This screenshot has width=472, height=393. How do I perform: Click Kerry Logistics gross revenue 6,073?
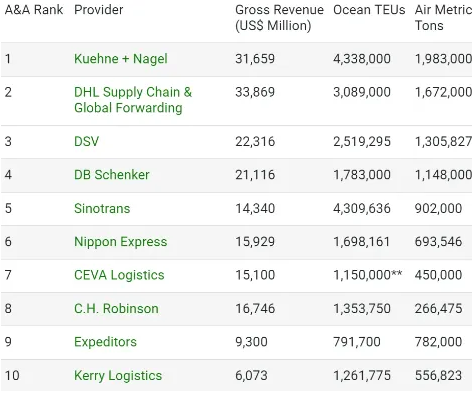[x=251, y=376]
